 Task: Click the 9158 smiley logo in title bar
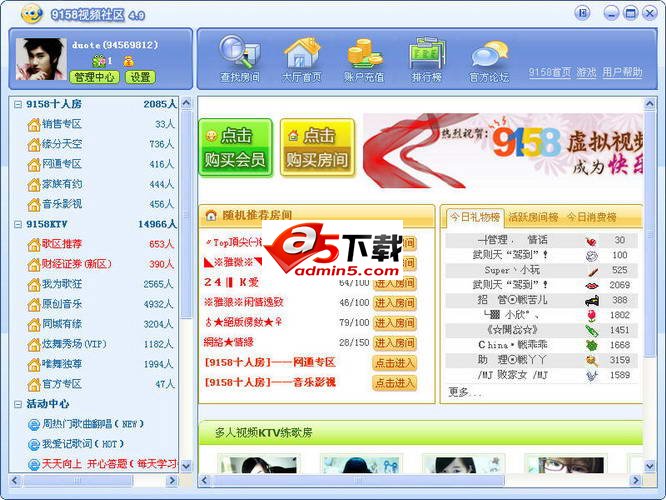32,14
